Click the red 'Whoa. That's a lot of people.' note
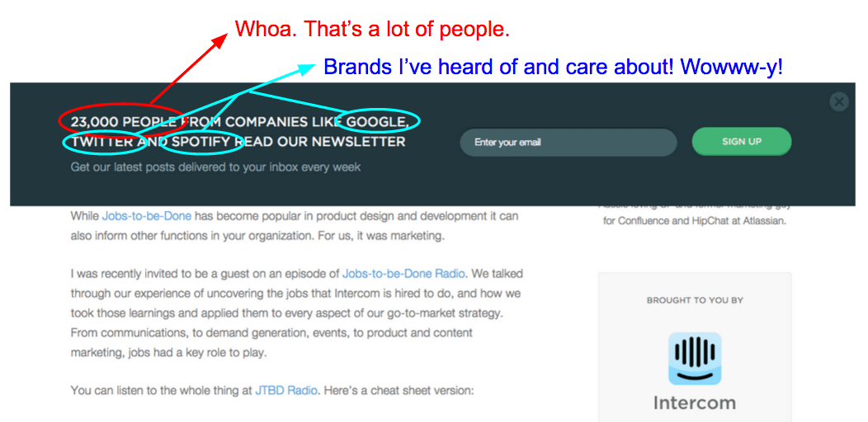 tap(372, 30)
